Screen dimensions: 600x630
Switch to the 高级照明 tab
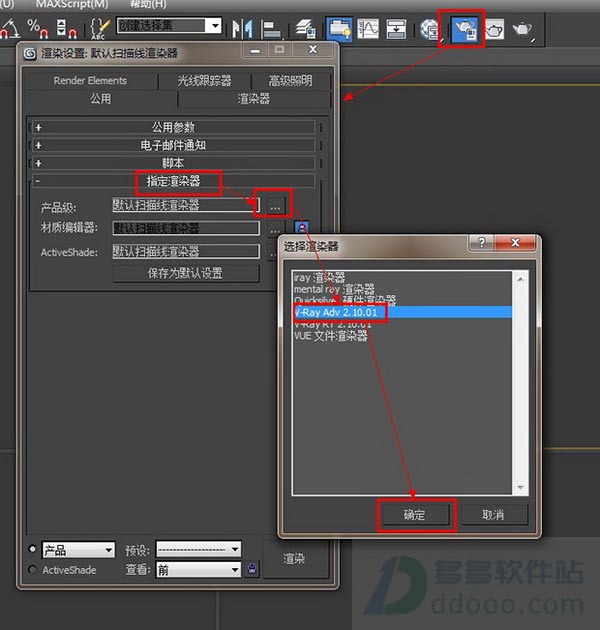pos(290,81)
